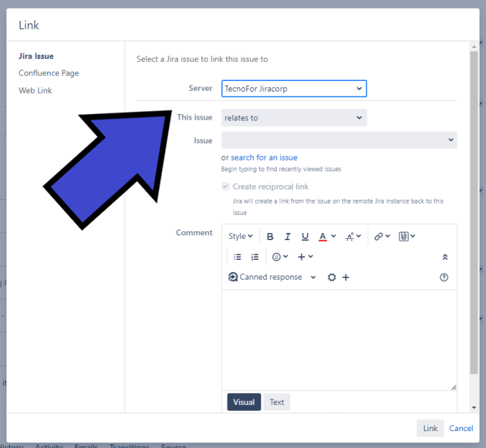This screenshot has width=486, height=448.
Task: Switch to the Visual editor tab
Action: click(244, 402)
